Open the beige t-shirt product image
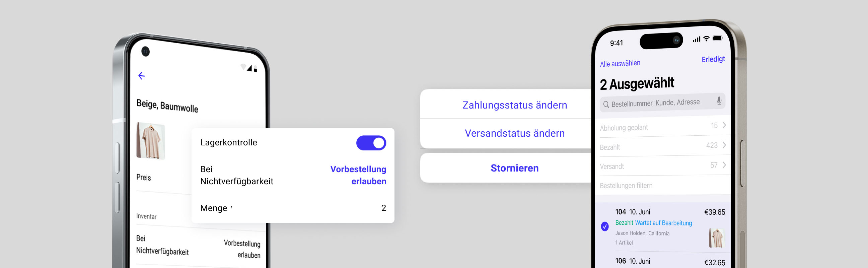Image resolution: width=868 pixels, height=268 pixels. (150, 141)
